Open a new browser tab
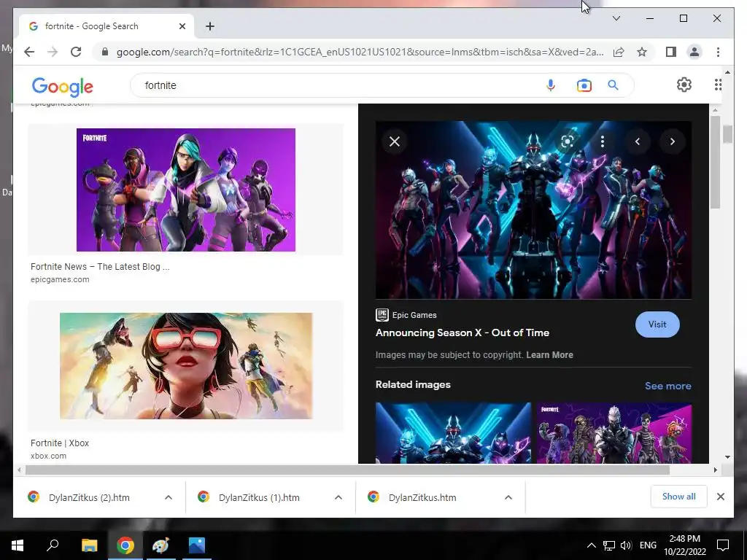The width and height of the screenshot is (747, 560). click(210, 26)
